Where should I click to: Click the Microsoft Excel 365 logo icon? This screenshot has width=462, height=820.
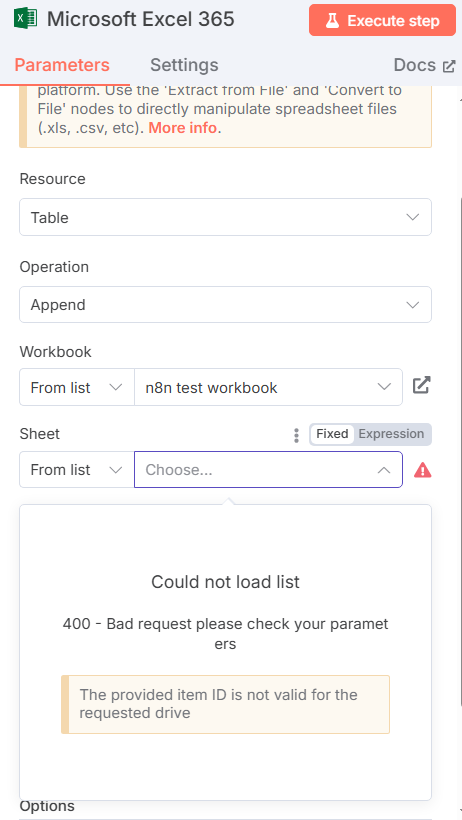(26, 19)
